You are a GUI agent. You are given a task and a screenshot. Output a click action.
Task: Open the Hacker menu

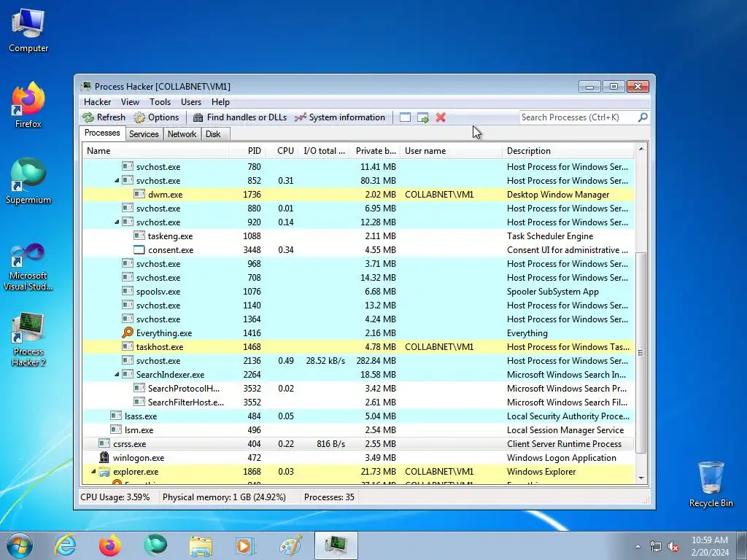pos(97,102)
